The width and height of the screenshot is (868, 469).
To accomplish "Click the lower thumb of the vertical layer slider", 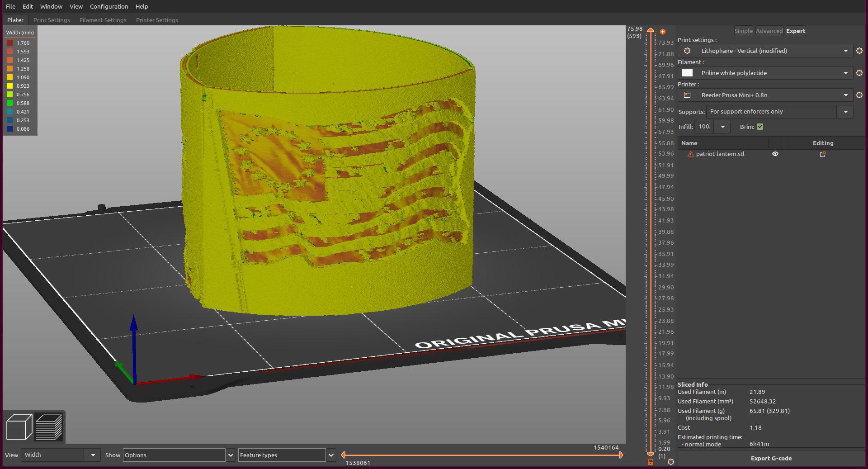I will (651, 454).
